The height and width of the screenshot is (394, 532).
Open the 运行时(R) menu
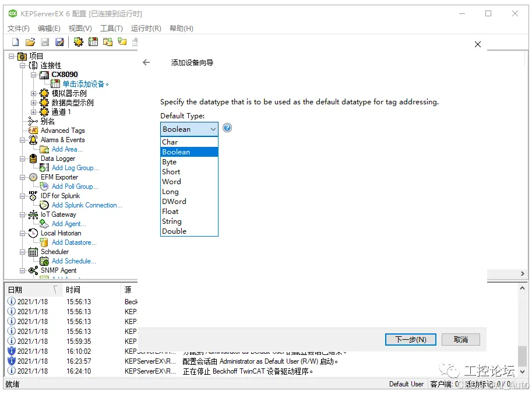(x=146, y=29)
